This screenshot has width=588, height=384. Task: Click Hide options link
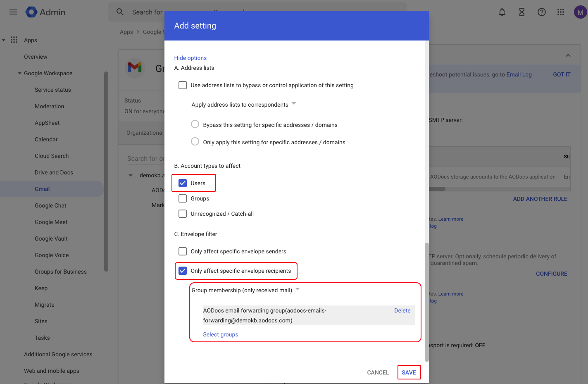(x=190, y=58)
